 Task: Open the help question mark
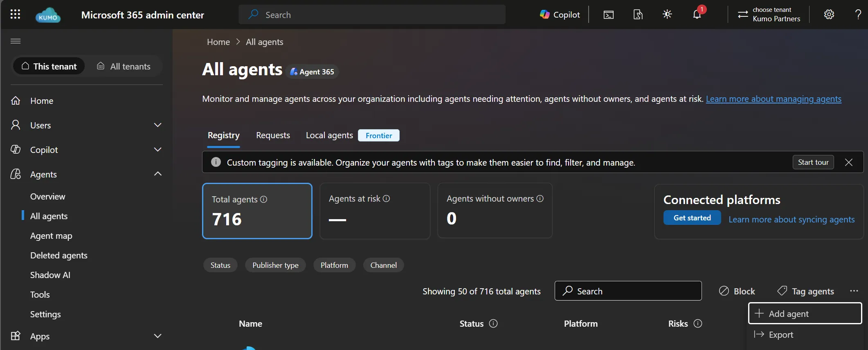[858, 15]
